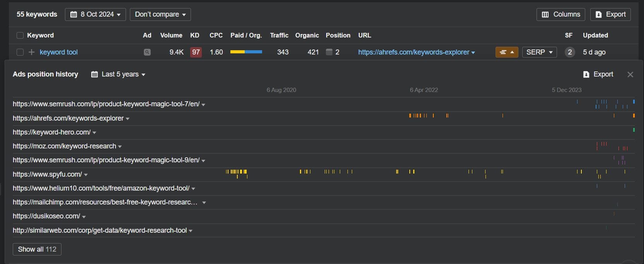Sort by the Organic column header

coord(307,35)
